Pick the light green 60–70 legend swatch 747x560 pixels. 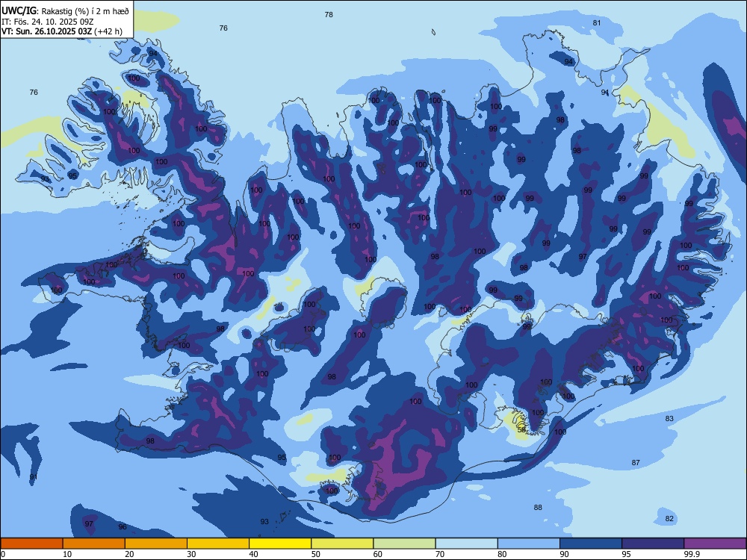pos(404,544)
